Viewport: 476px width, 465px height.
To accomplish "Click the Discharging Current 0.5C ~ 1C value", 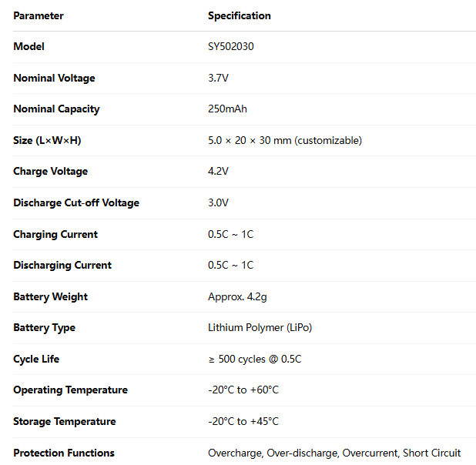I will click(230, 266).
